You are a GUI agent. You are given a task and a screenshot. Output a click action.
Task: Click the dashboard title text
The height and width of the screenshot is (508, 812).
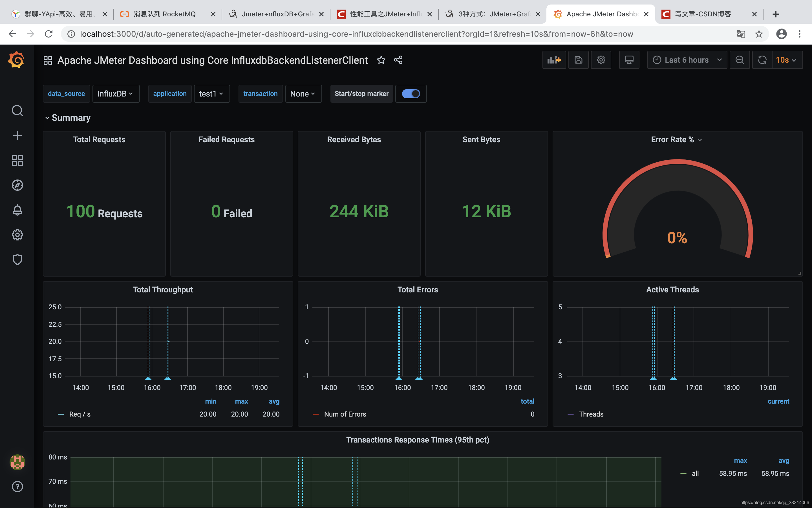212,60
